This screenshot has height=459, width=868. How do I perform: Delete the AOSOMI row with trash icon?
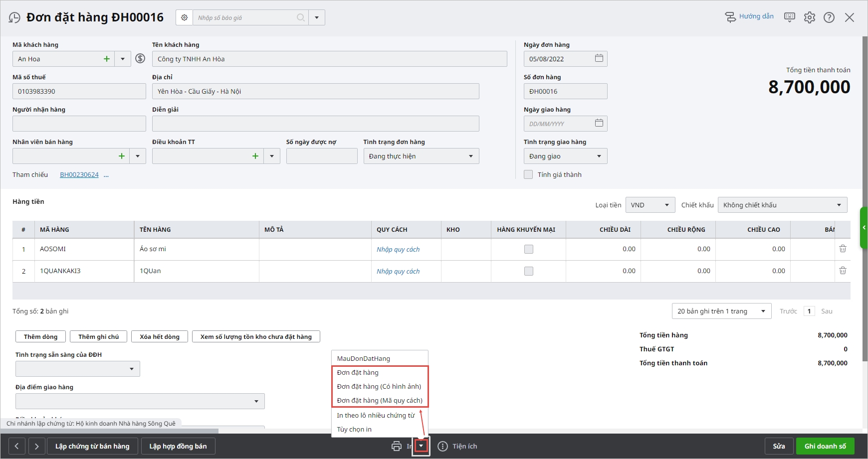pyautogui.click(x=843, y=249)
